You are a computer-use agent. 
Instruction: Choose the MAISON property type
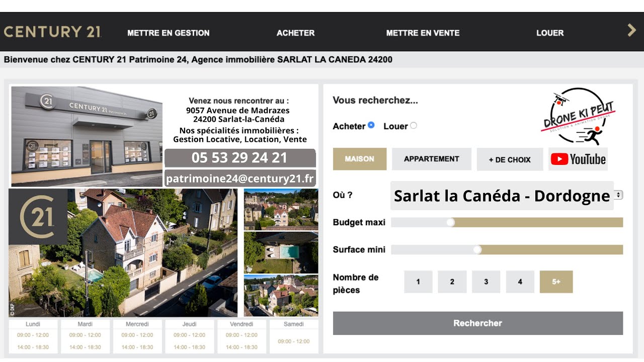click(x=360, y=159)
